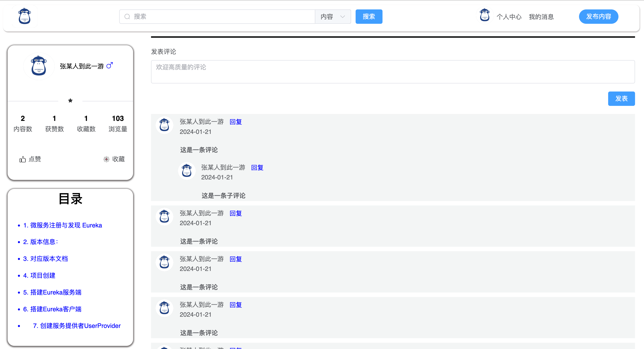Open 我的消息 menu item
The width and height of the screenshot is (644, 349).
pos(541,17)
